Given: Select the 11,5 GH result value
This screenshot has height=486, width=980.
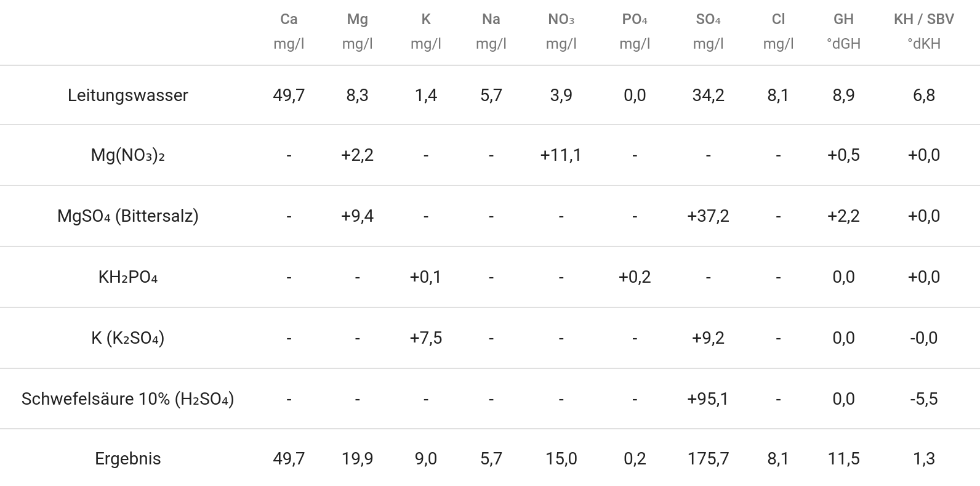Looking at the screenshot, I should 844,458.
